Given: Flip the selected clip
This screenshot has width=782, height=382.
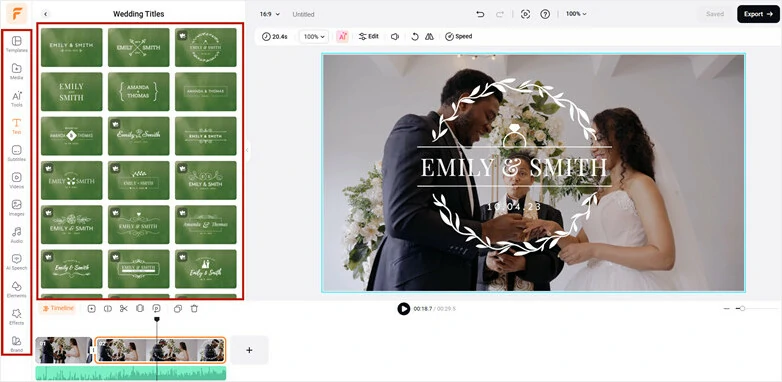Looking at the screenshot, I should [x=429, y=36].
